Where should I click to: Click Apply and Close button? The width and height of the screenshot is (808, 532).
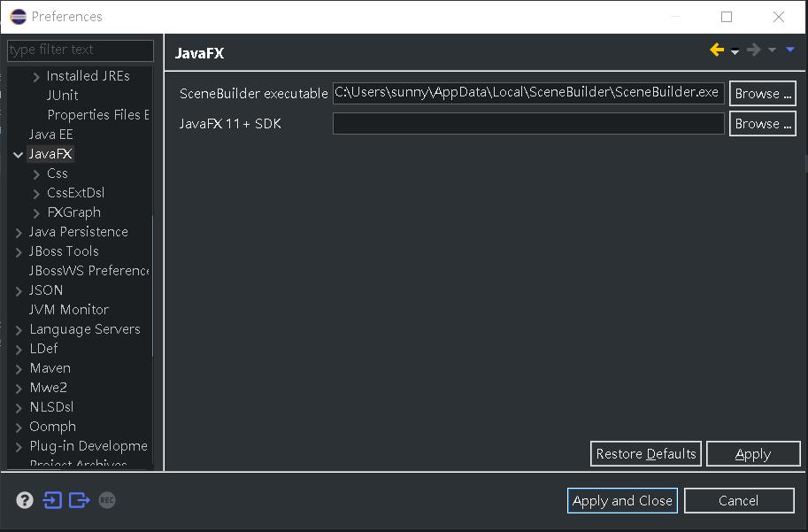coord(622,500)
